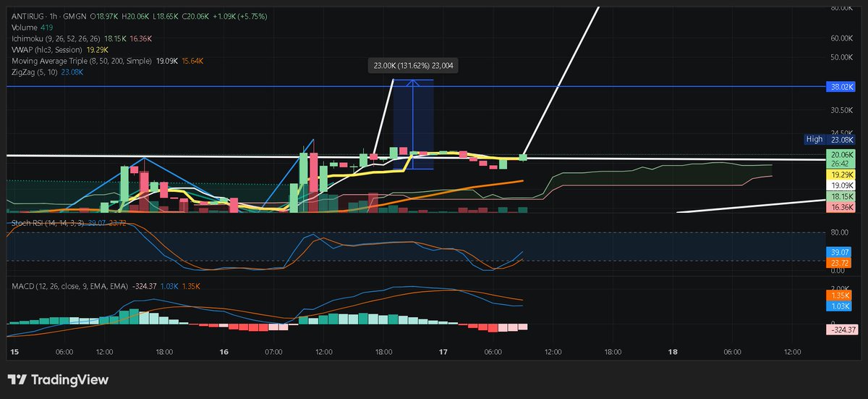Click the 60.00K price scale value
The image size is (868, 399).
click(x=843, y=38)
